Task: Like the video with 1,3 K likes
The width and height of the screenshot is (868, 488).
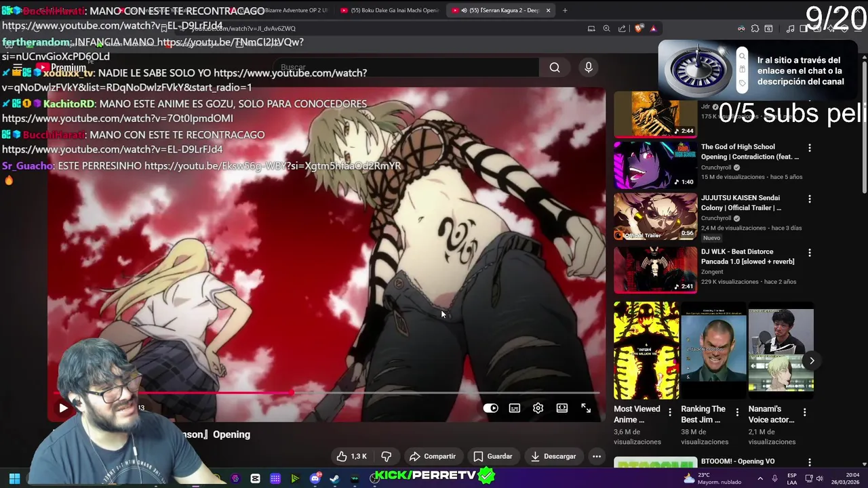Action: click(x=352, y=456)
